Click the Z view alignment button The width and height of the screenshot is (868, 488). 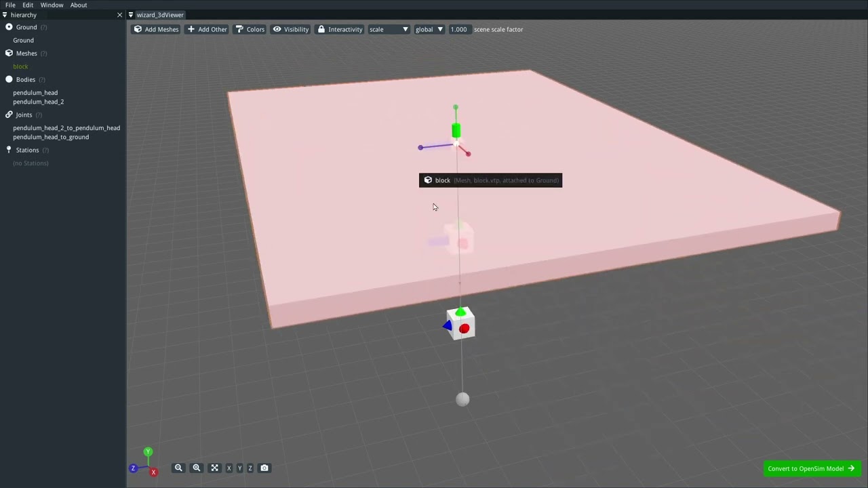point(250,468)
